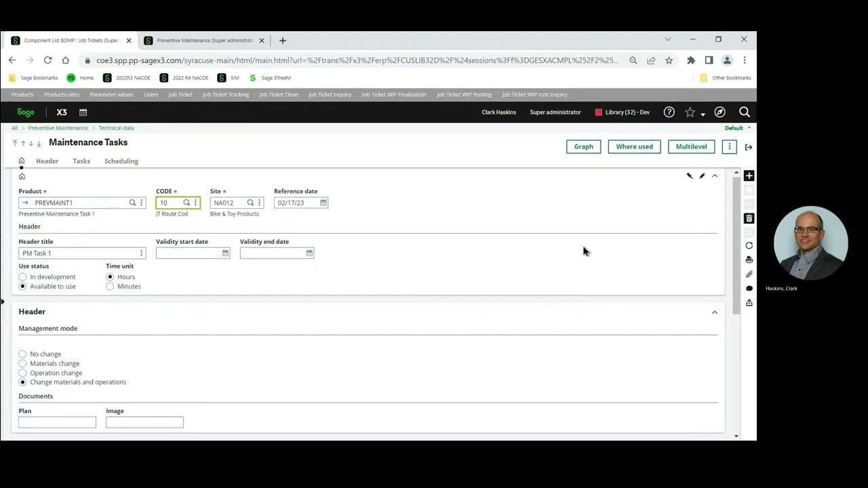Switch to the Tasks tab
Screen dimensions: 868x488
81,161
